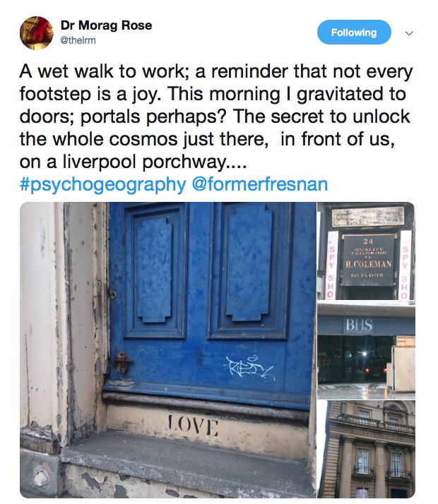Screen dimensions: 438x504
Task: View the BHS storefront photo
Action: tap(366, 350)
